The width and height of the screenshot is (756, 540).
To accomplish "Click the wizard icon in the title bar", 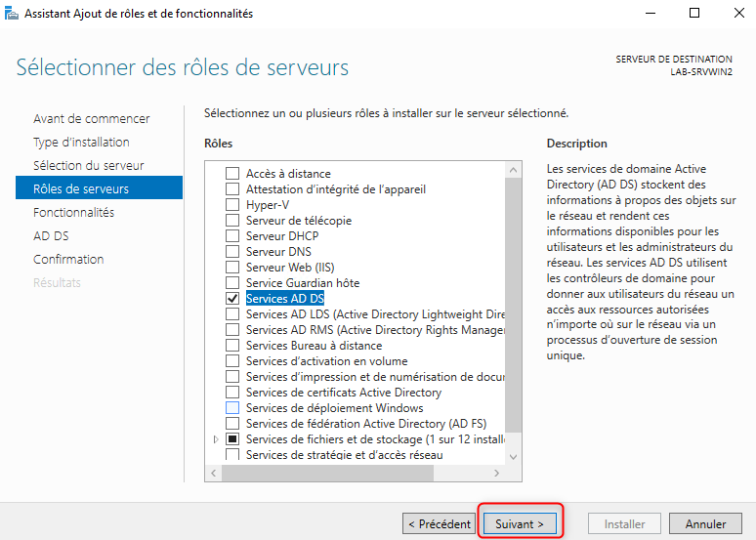I will coord(11,13).
